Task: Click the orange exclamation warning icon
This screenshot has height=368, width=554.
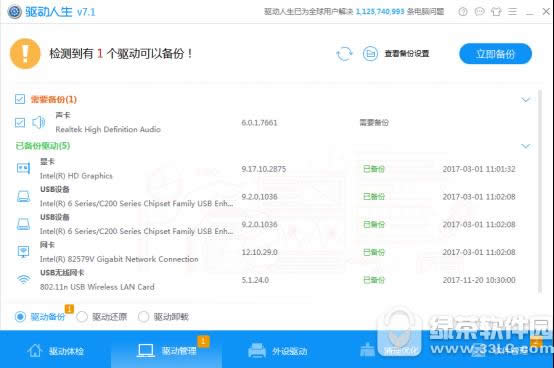Action: click(25, 54)
